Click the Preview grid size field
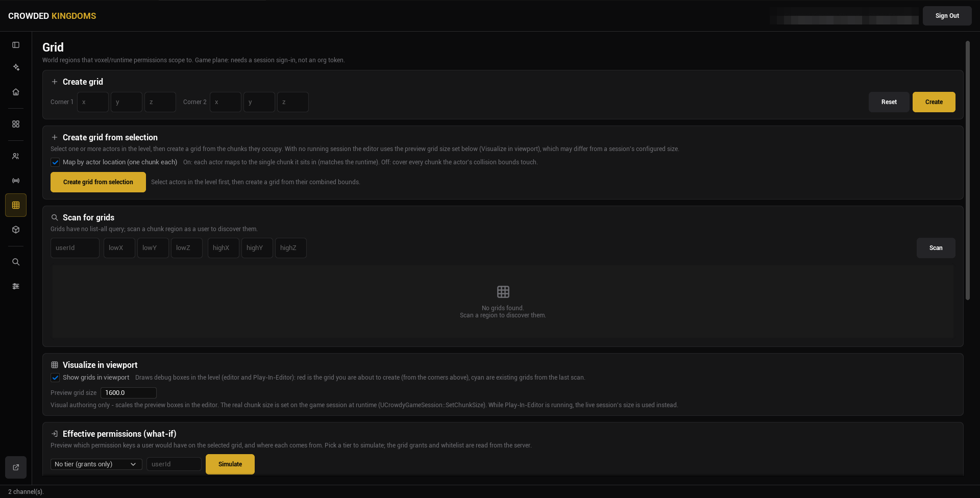Image resolution: width=980 pixels, height=498 pixels. point(129,393)
